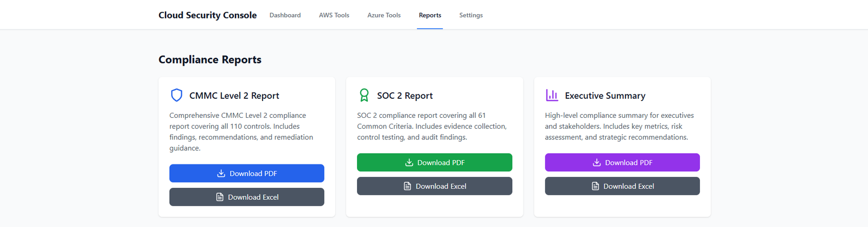Click file icon in CMMC Download Excel button

[220, 197]
